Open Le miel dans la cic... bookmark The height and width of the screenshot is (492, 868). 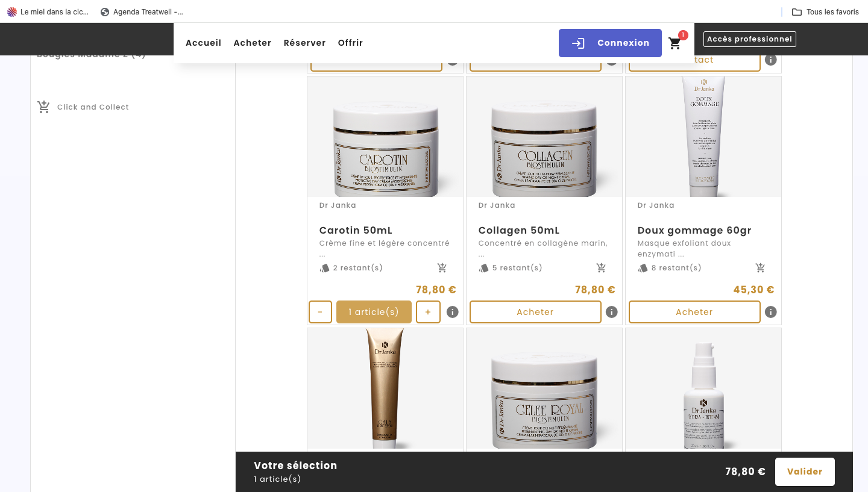pyautogui.click(x=48, y=12)
